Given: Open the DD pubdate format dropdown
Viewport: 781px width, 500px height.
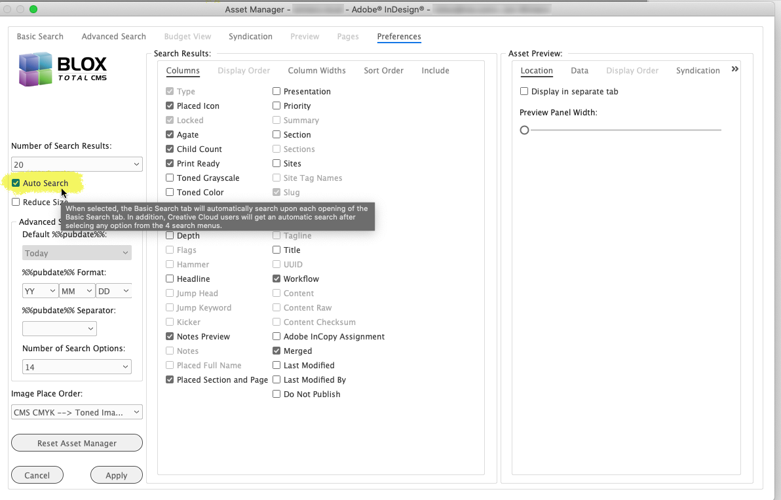Looking at the screenshot, I should click(x=114, y=291).
